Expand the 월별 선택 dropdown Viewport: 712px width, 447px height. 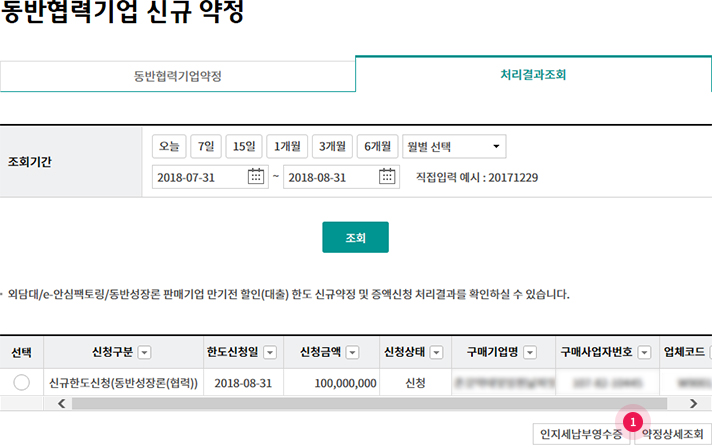tap(454, 146)
